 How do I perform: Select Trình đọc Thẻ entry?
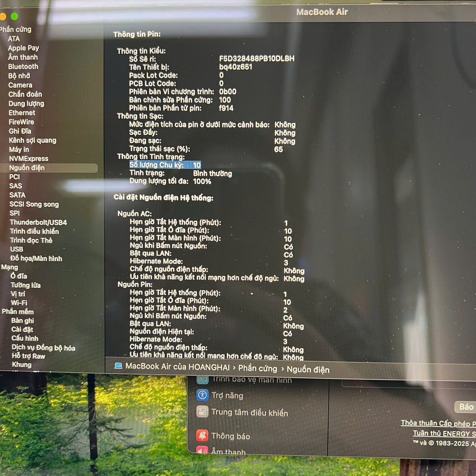(31, 240)
